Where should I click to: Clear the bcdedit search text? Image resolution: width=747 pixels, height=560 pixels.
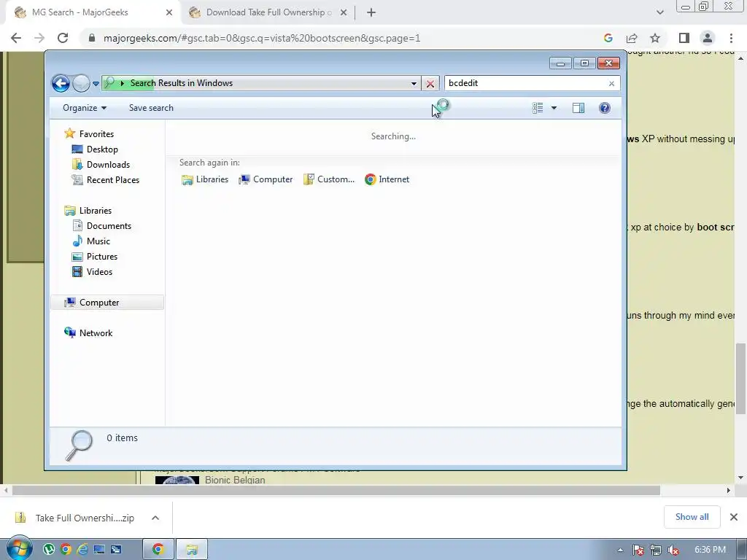(x=611, y=84)
